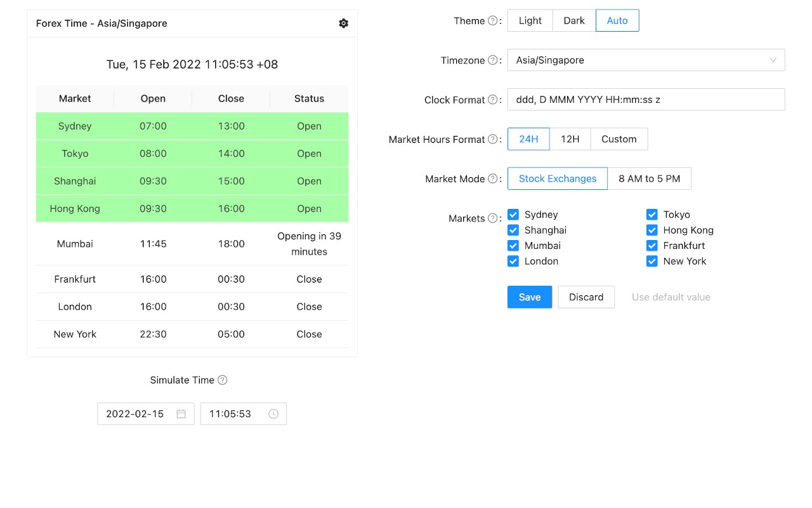Click Hong Kong's 16:00 close time
Image resolution: width=812 pixels, height=508 pixels.
click(231, 208)
